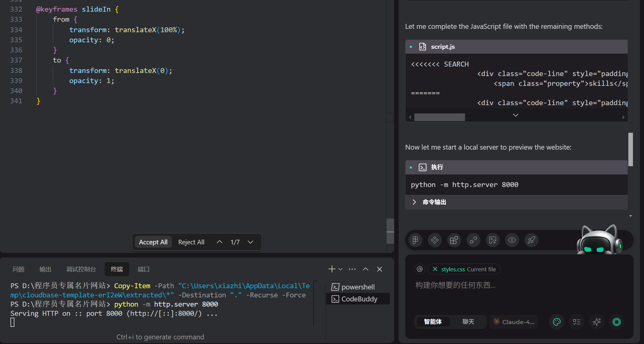Click the image upload icon
The width and height of the screenshot is (644, 344).
tap(493, 240)
